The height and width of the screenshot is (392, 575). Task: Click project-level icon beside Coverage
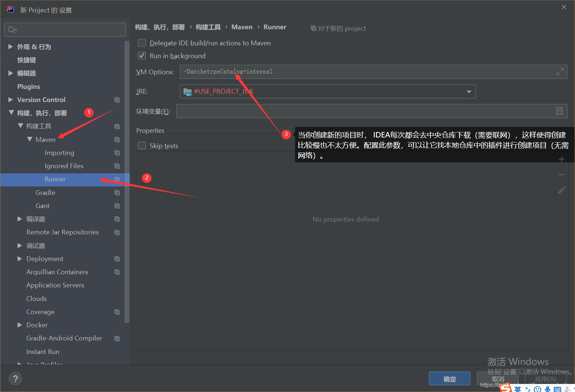pyautogui.click(x=117, y=312)
